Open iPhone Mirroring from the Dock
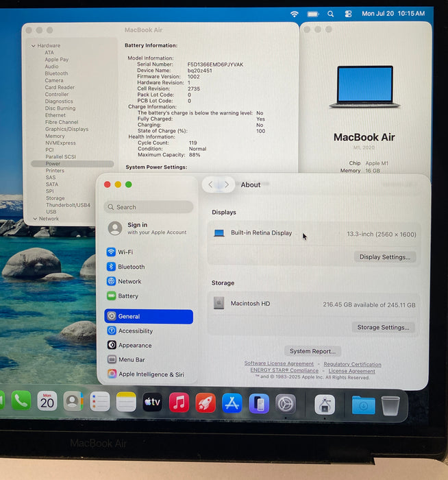 259,403
